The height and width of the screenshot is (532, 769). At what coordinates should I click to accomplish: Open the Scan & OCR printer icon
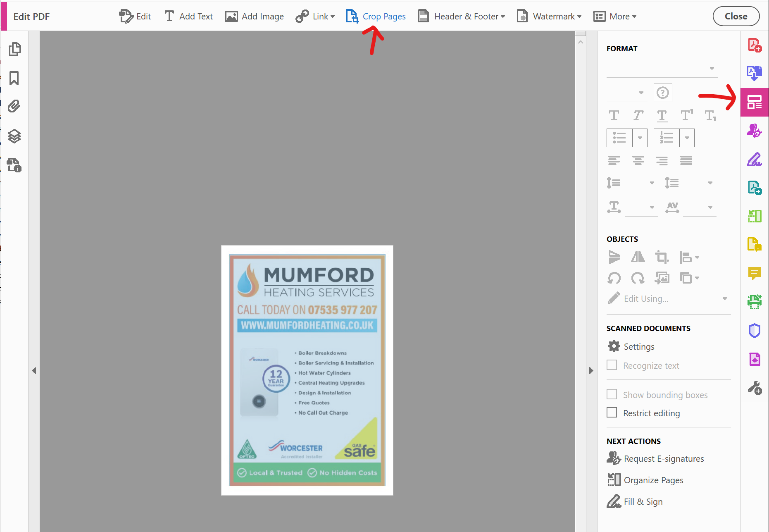pos(755,302)
